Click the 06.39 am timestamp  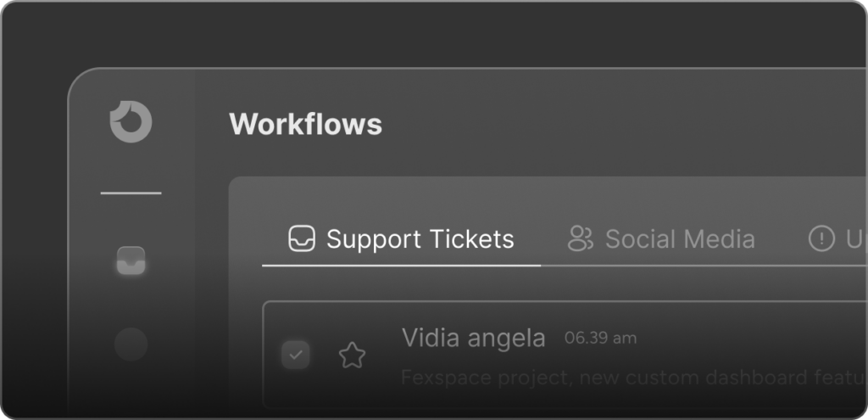(601, 338)
